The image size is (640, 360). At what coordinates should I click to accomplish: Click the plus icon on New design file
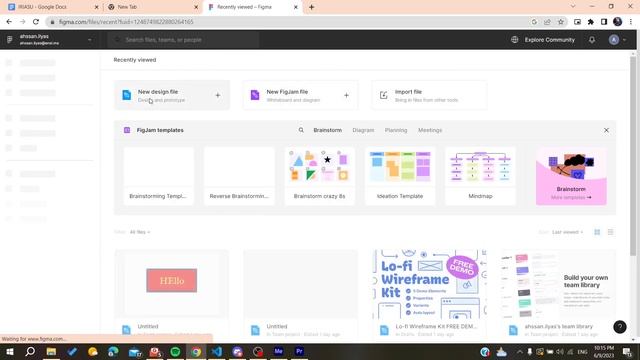click(218, 95)
